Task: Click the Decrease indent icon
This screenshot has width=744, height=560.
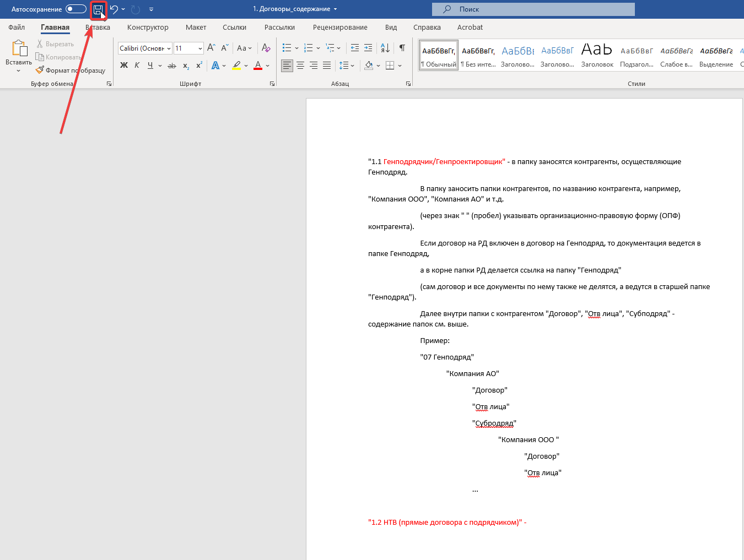Action: click(x=355, y=48)
